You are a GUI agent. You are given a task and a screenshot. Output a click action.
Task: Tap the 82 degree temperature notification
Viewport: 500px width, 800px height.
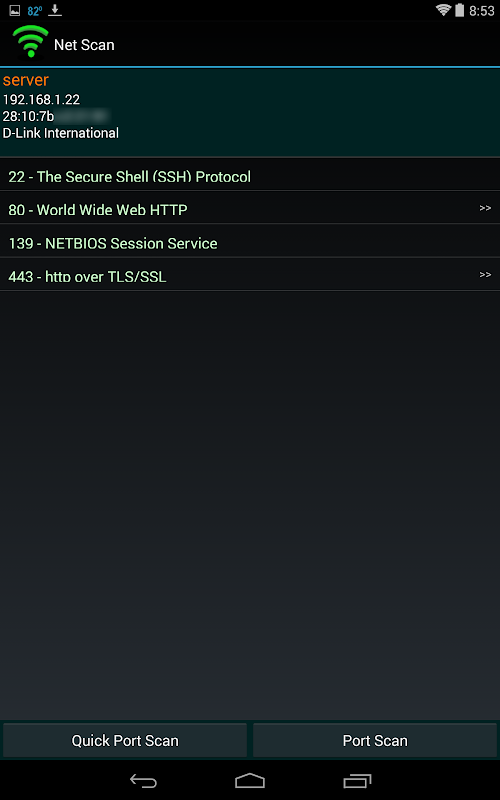tap(34, 11)
